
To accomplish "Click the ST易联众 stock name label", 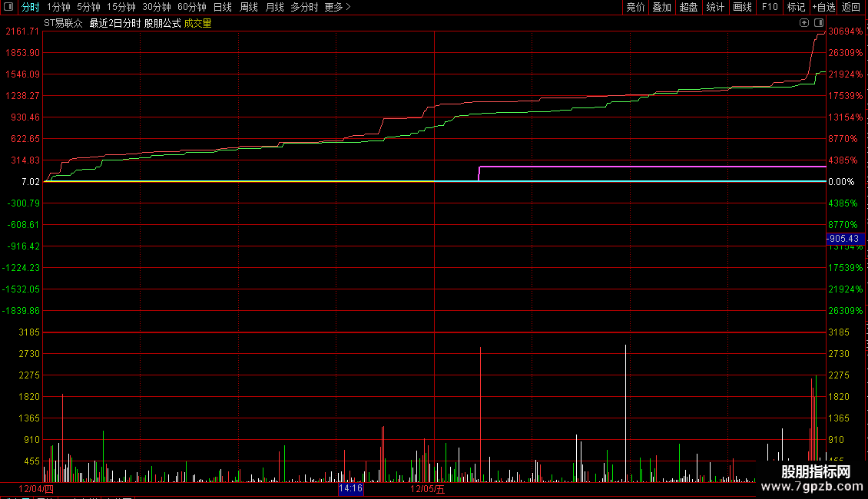I will tap(63, 23).
